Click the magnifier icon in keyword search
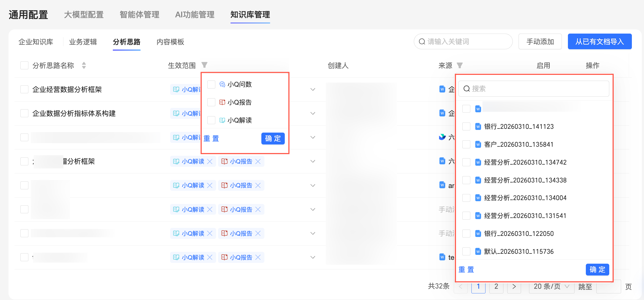644x300 pixels. 422,42
